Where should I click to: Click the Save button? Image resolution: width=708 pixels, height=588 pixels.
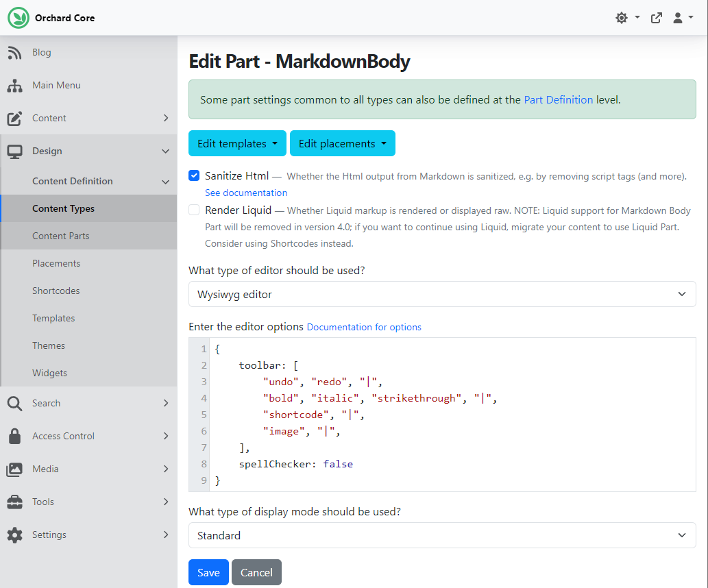point(208,572)
